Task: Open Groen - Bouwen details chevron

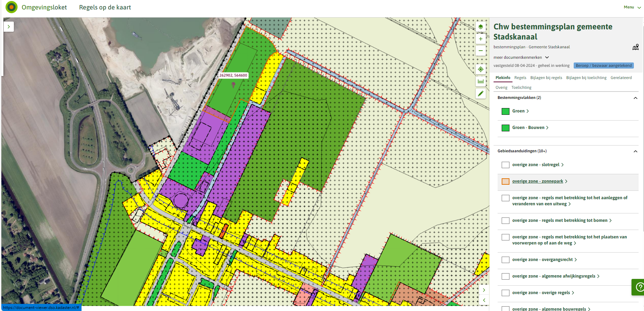Action: [x=547, y=128]
